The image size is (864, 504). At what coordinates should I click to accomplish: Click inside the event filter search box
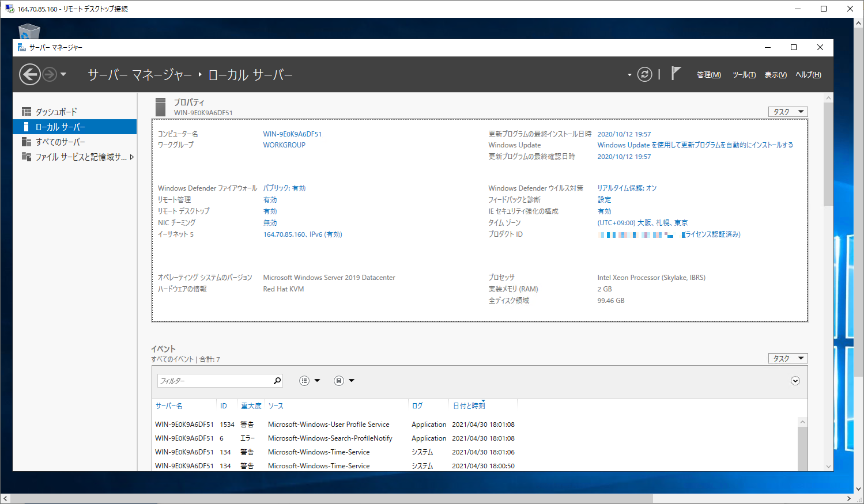tap(213, 380)
